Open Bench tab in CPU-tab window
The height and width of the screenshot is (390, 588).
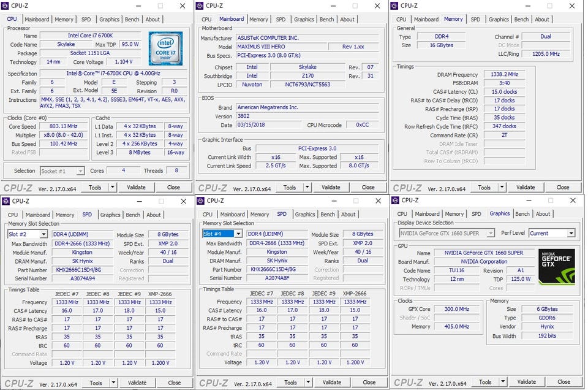click(x=132, y=19)
